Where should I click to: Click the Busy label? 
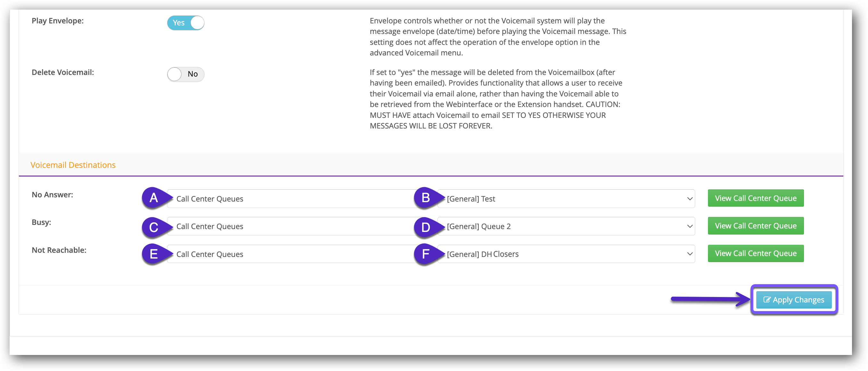[x=41, y=223]
